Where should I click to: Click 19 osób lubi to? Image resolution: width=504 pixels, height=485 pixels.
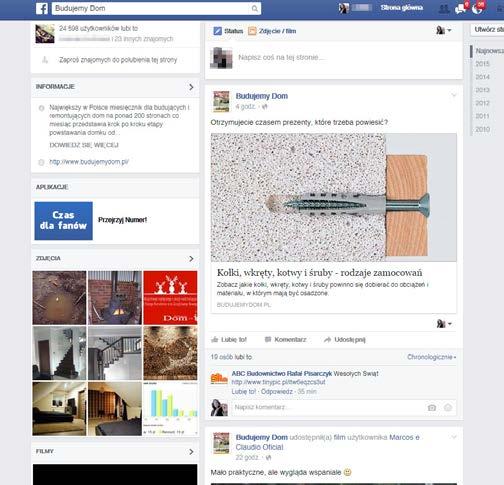click(x=231, y=357)
